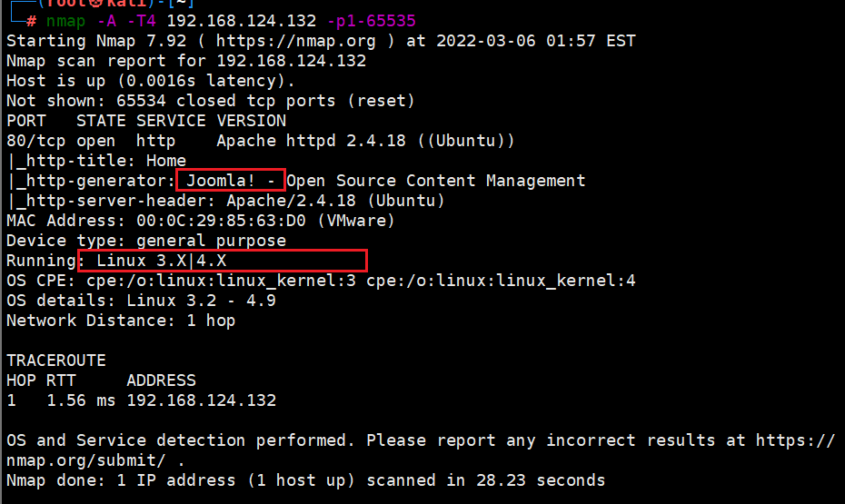The height and width of the screenshot is (504, 845).
Task: Click the 80/tcp open port entry
Action: (60, 141)
